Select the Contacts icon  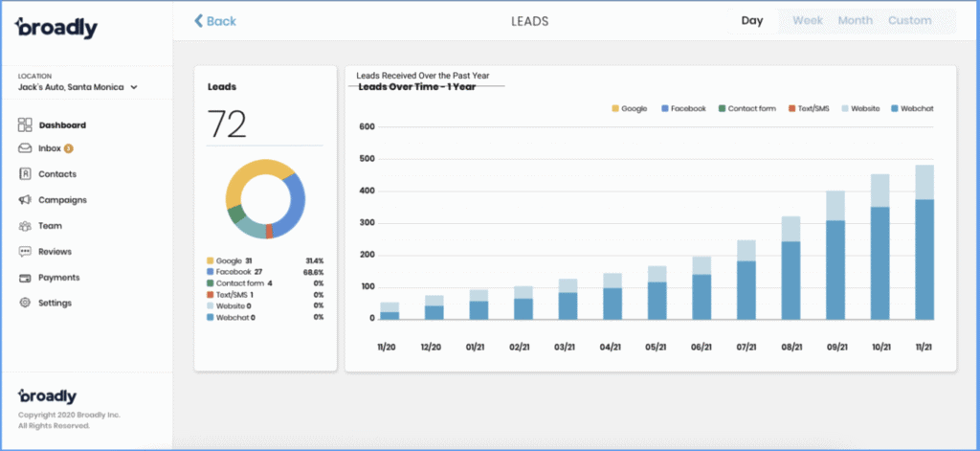[x=25, y=174]
